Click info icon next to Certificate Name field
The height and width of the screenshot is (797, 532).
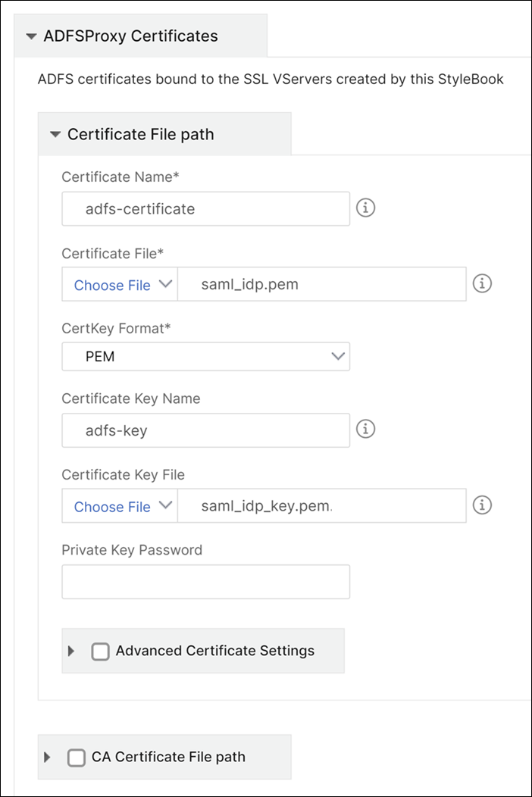366,208
